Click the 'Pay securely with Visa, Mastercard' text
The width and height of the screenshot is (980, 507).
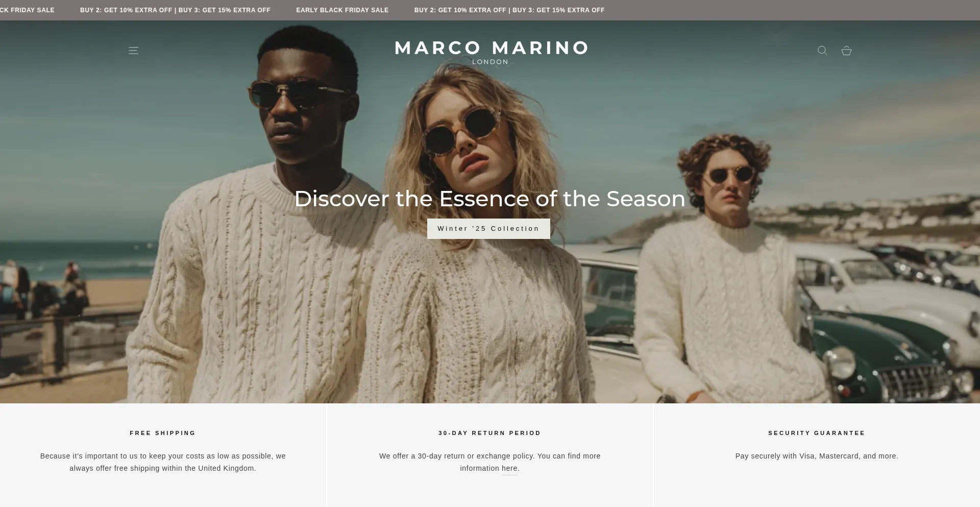(817, 456)
